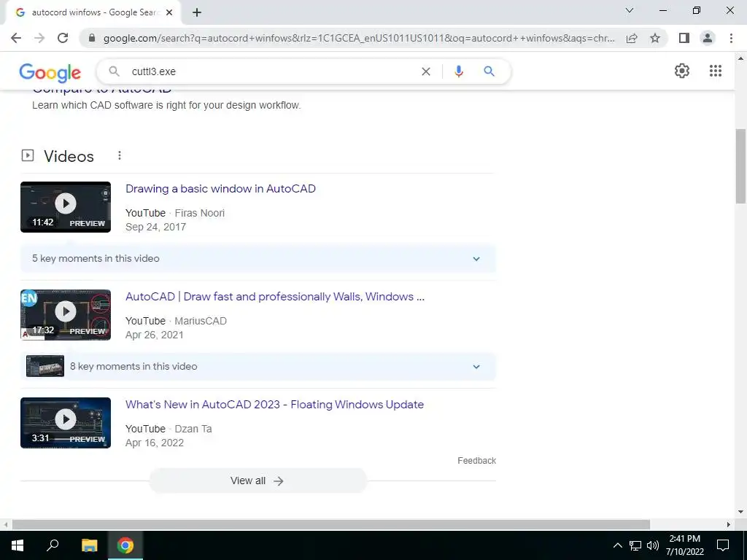Open Google search settings gear
The height and width of the screenshot is (560, 747).
(682, 71)
